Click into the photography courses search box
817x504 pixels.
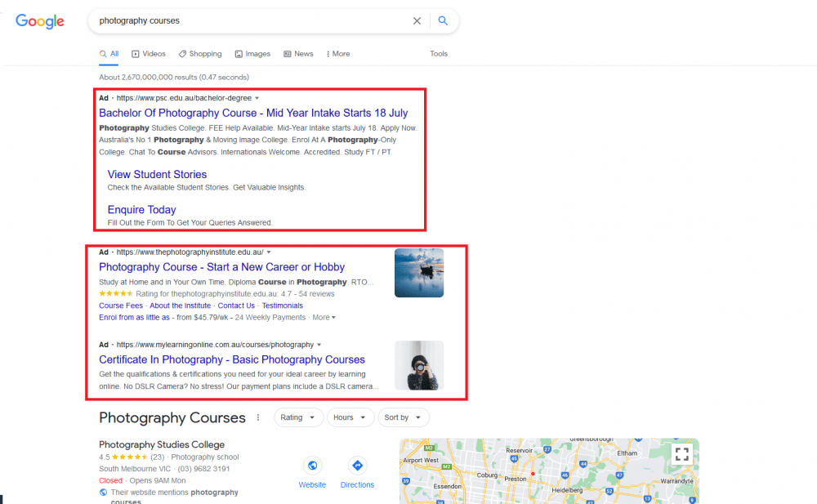pyautogui.click(x=245, y=21)
